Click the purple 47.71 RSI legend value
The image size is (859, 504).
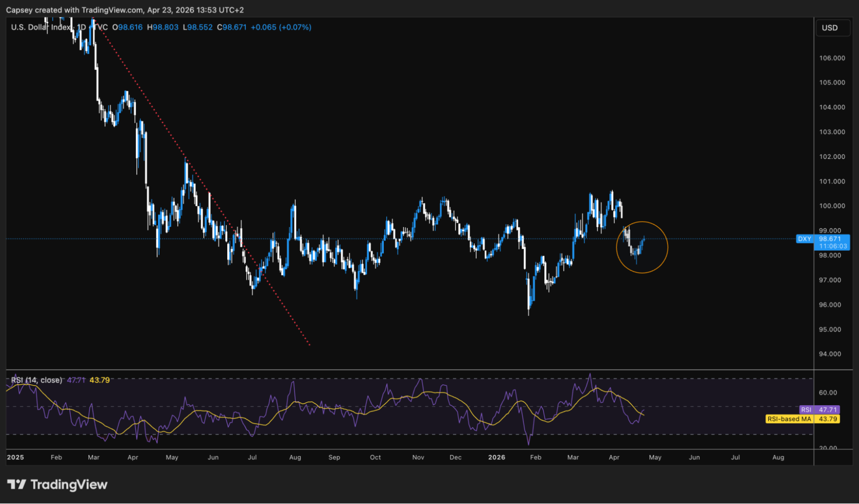tap(76, 380)
